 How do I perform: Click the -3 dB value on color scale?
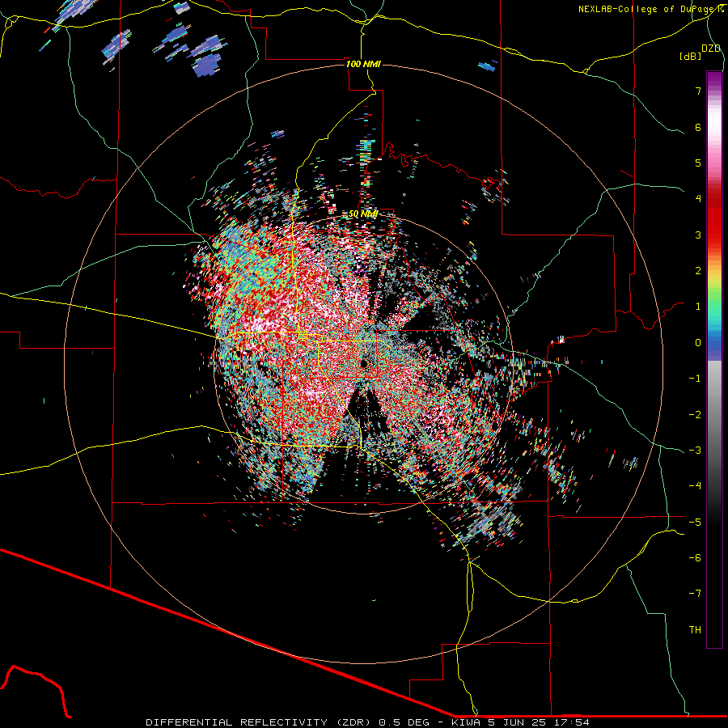click(x=695, y=451)
